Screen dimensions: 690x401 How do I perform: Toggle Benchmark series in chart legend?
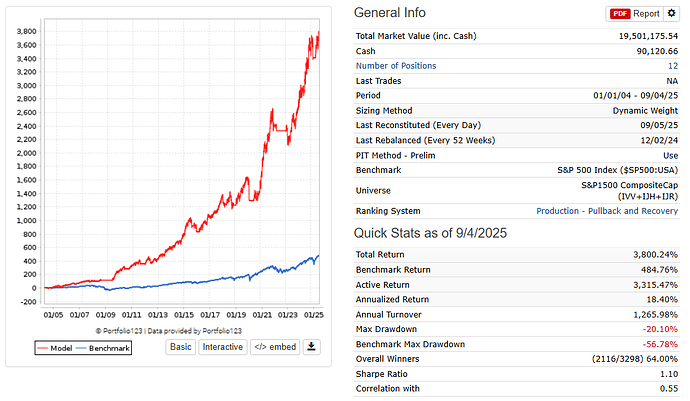point(106,349)
